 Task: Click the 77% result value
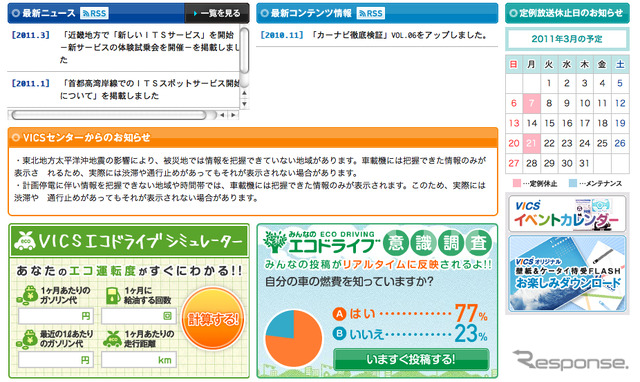point(471,313)
